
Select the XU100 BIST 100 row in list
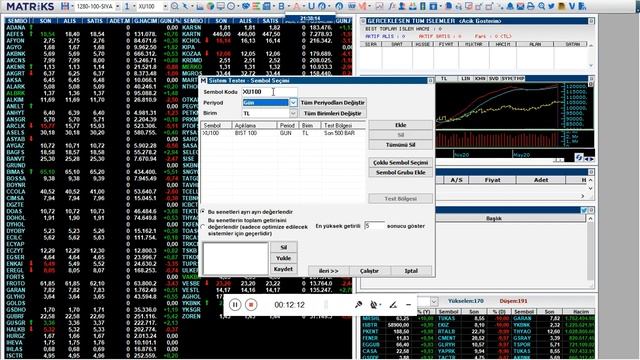[x=283, y=133]
